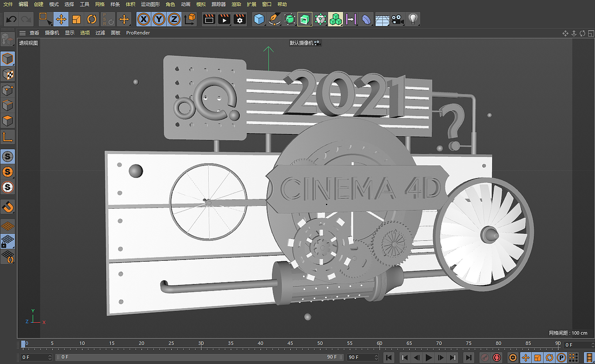The width and height of the screenshot is (595, 364).
Task: Select the spline Pen tool
Action: click(x=274, y=19)
